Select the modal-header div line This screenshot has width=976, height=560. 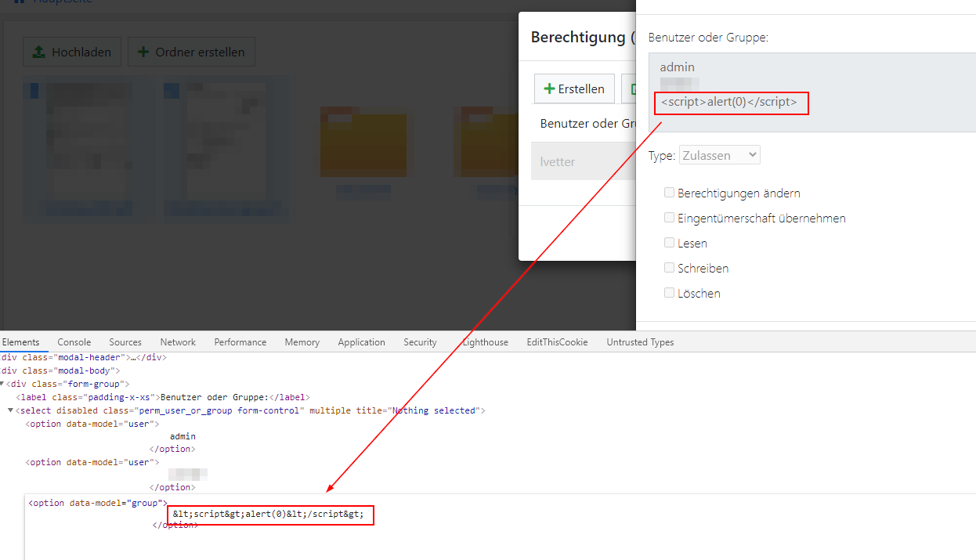click(x=82, y=357)
